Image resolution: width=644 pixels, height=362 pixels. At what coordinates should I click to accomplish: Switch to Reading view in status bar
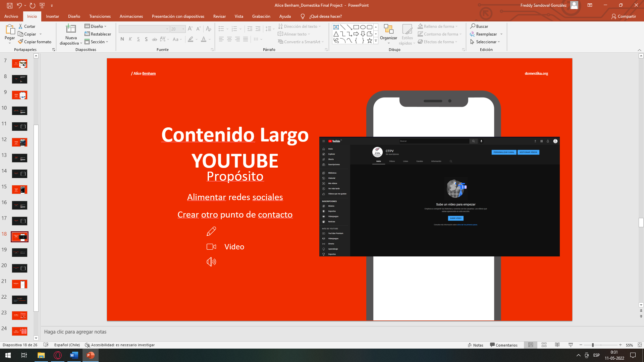tap(557, 345)
